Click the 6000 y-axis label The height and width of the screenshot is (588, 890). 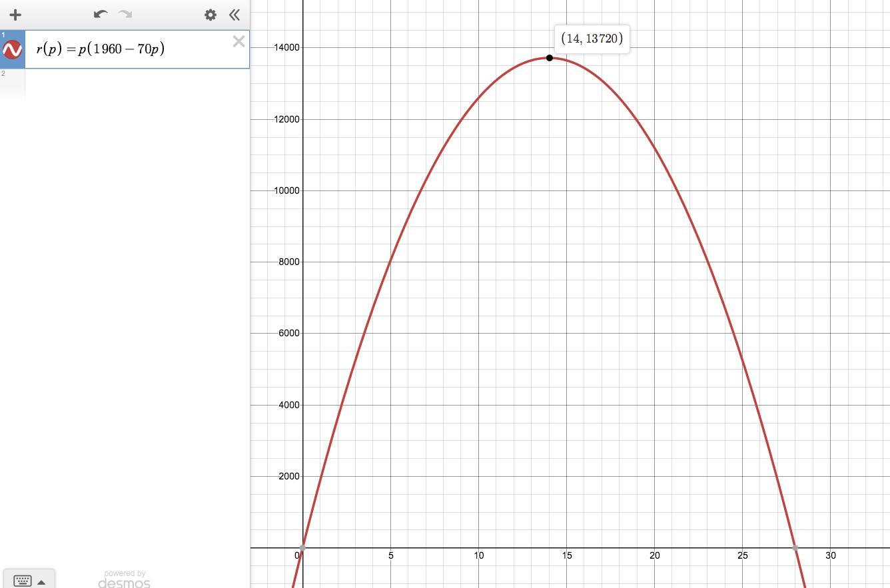pos(289,333)
